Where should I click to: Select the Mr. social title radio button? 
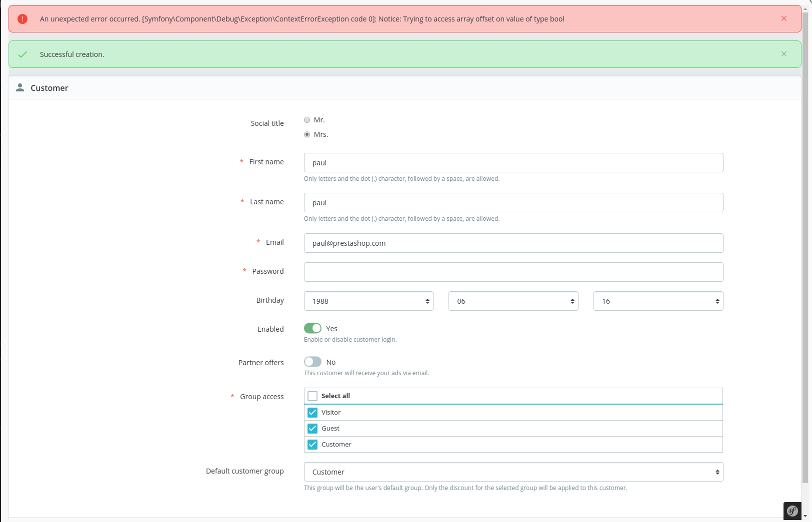coord(307,120)
